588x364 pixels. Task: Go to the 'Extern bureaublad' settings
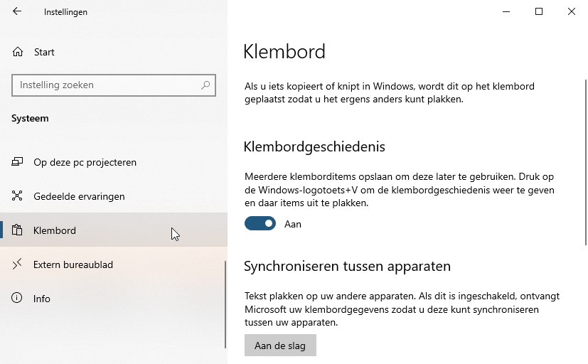(x=73, y=264)
